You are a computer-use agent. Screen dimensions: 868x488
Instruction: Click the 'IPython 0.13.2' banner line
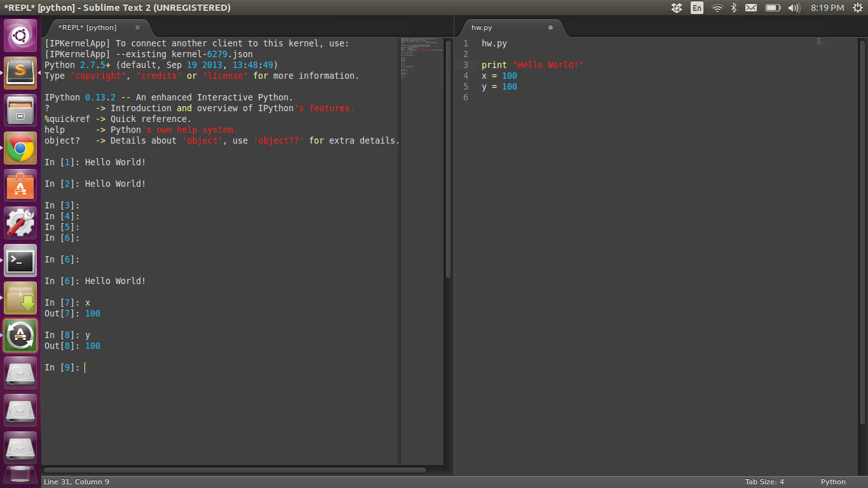[169, 97]
